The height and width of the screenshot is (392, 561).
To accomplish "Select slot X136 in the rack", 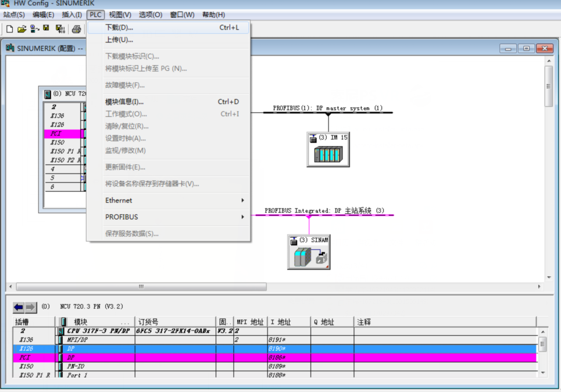I will [x=63, y=116].
